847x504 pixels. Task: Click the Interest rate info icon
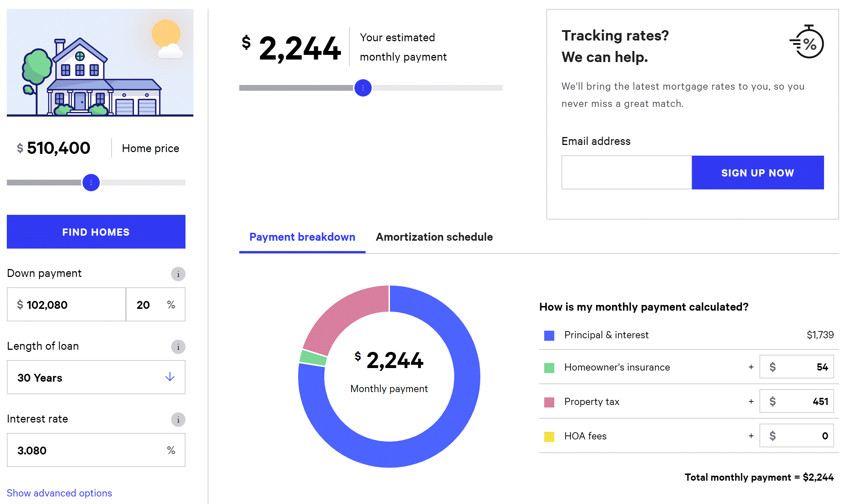178,420
